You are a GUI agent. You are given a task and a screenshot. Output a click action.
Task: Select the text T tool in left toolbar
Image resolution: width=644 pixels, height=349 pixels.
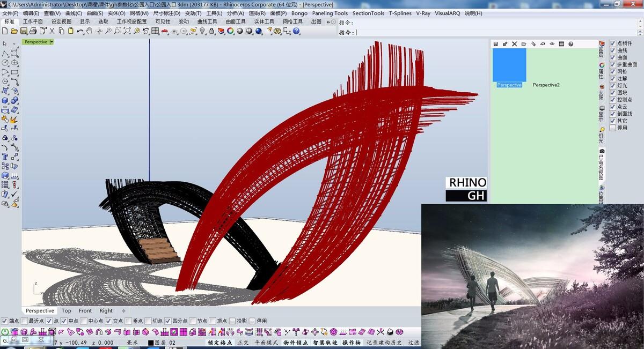coord(5,157)
